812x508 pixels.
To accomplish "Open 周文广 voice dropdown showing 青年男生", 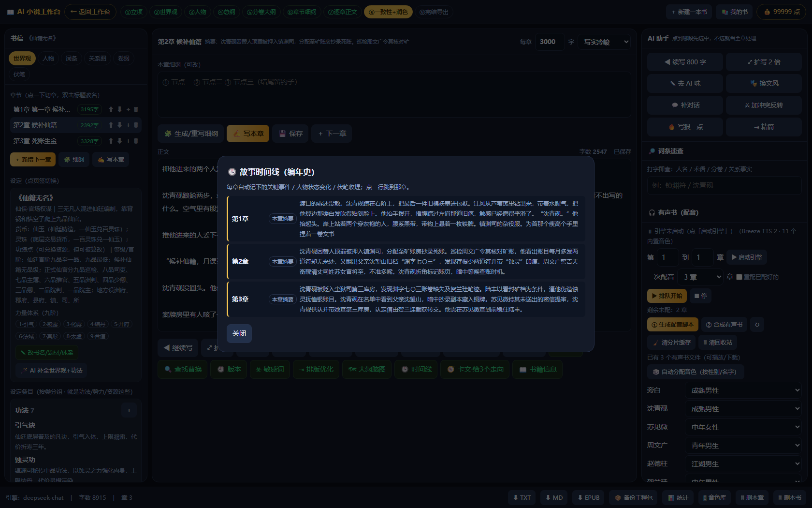I will click(743, 446).
